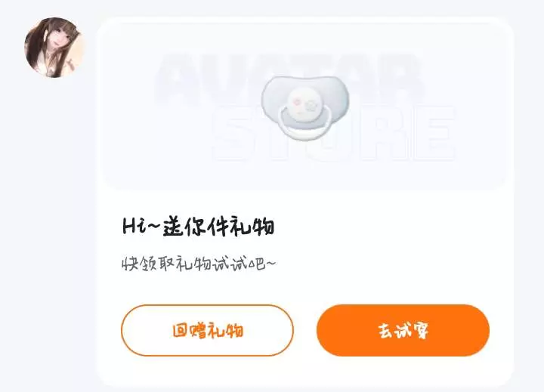Tap the pacifier gift item image
Image resolution: width=544 pixels, height=392 pixels.
click(305, 107)
